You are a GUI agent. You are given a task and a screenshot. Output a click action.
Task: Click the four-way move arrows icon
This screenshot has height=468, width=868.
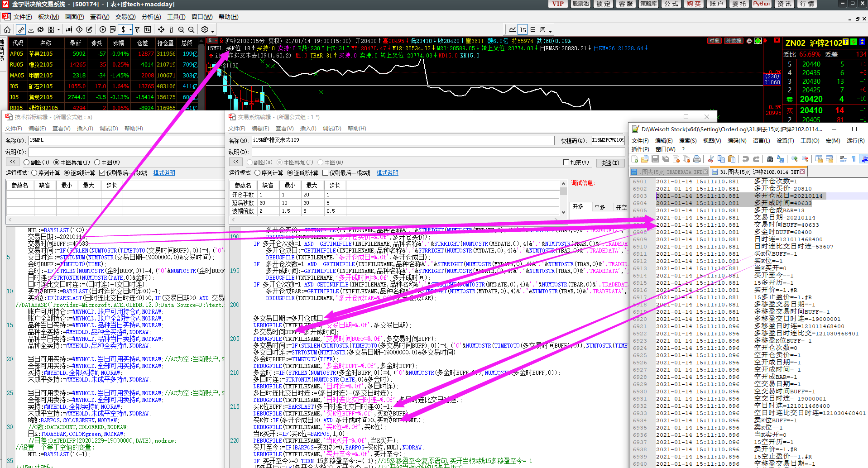pyautogui.click(x=161, y=29)
